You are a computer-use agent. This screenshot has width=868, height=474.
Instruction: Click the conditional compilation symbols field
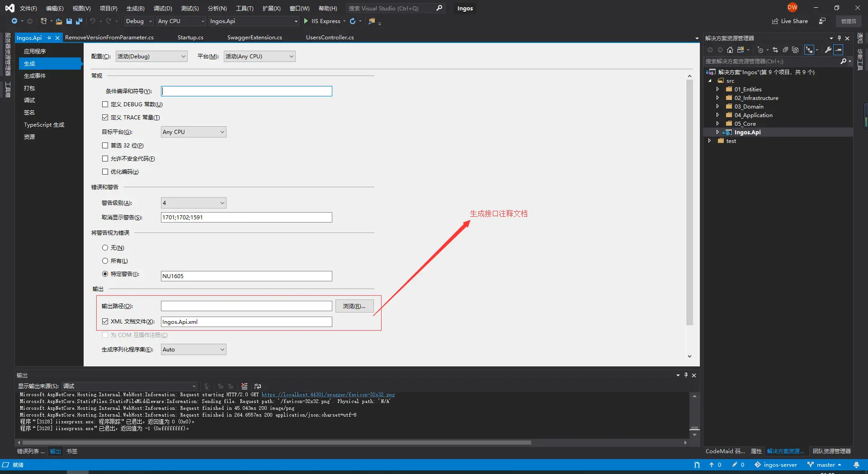coord(246,91)
